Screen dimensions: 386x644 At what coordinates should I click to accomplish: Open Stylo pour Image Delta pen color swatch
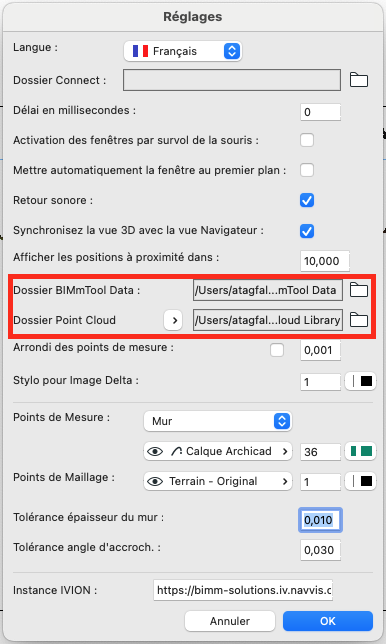(361, 382)
